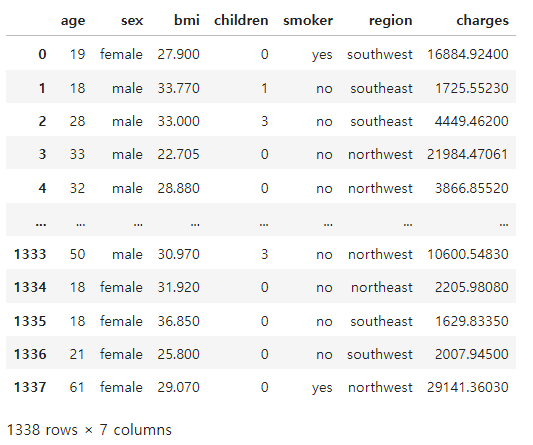This screenshot has height=445, width=533.
Task: Click age 32 in row 4
Action: click(78, 188)
